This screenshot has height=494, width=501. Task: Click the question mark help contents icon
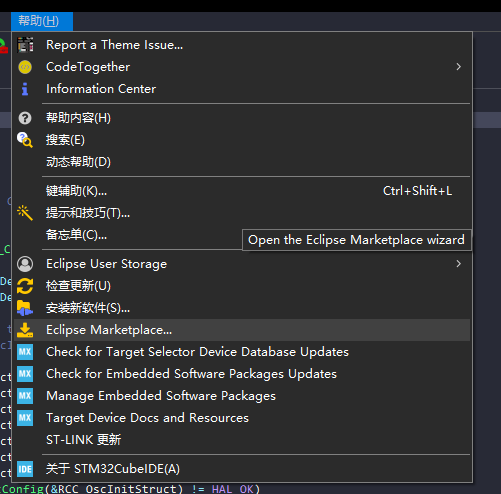(x=25, y=118)
